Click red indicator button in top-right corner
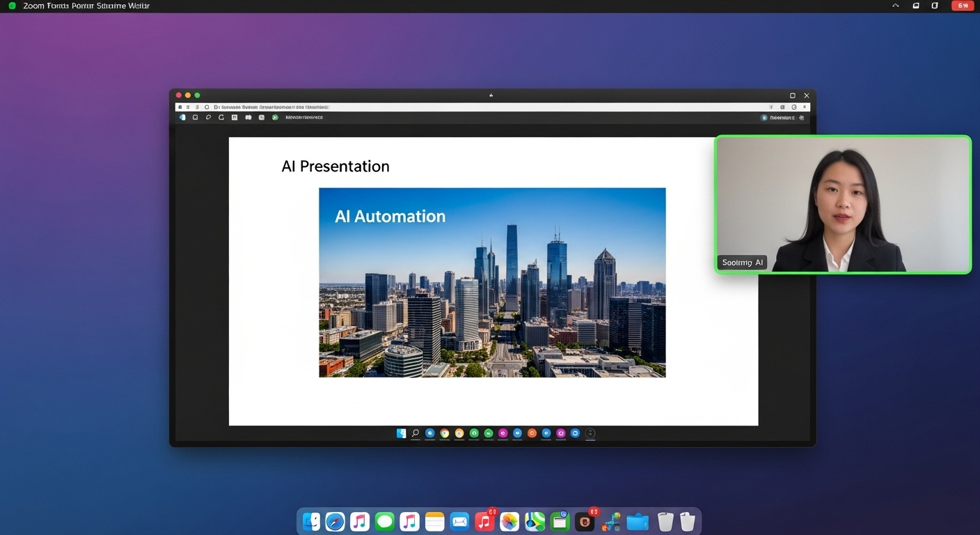Image resolution: width=980 pixels, height=535 pixels. [x=963, y=6]
